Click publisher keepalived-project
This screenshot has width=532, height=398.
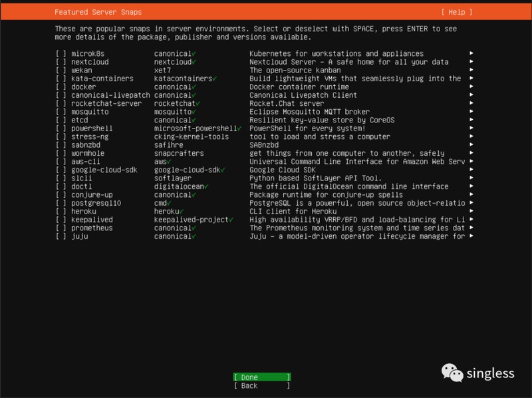tap(192, 220)
